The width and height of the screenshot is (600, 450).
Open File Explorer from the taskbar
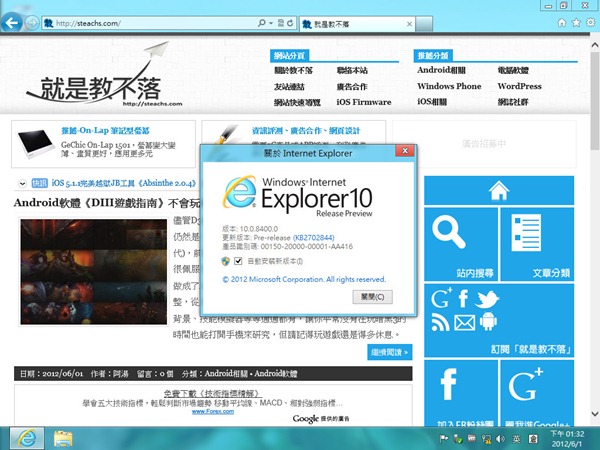click(x=62, y=437)
